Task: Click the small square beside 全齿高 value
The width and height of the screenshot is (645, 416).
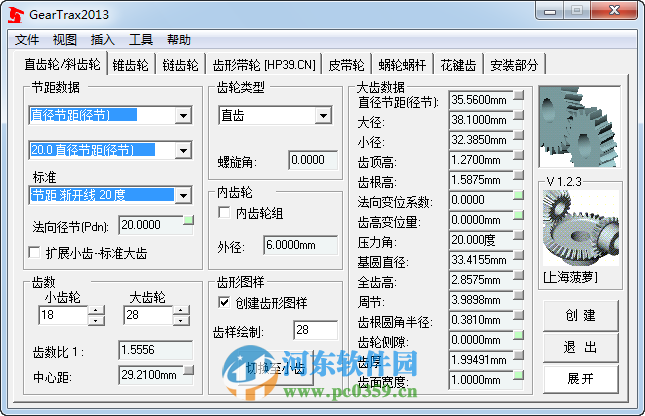Action: click(519, 276)
